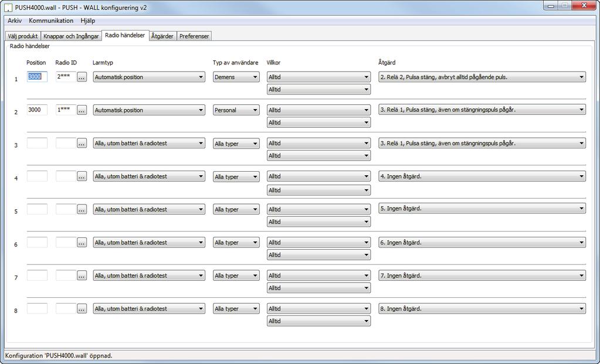Switch to the Åtgärder tab

(162, 36)
